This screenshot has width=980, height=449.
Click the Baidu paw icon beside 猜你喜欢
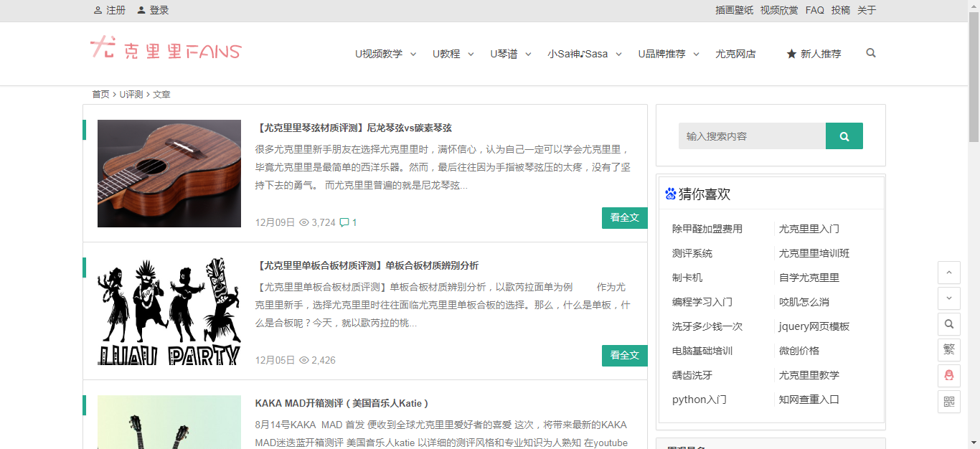(x=671, y=194)
